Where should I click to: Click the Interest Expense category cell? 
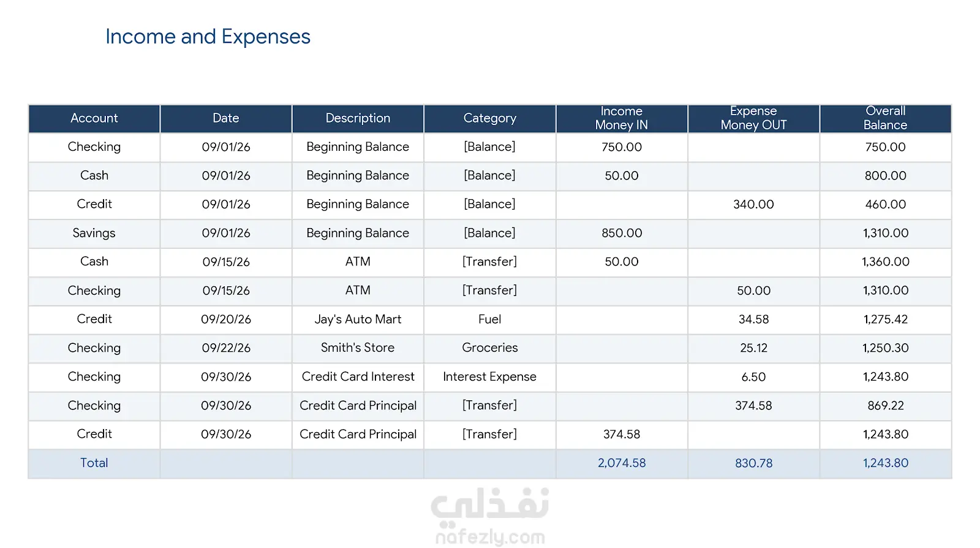[x=490, y=377]
